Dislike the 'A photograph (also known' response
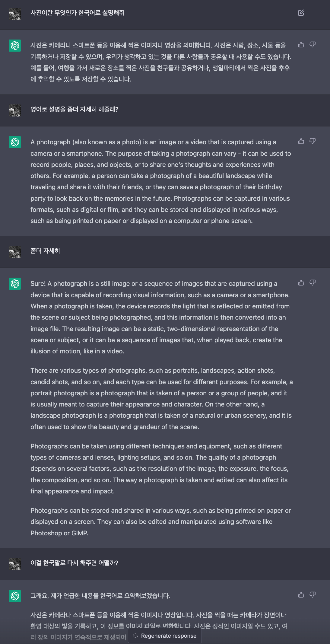The image size is (330, 644). tap(313, 141)
